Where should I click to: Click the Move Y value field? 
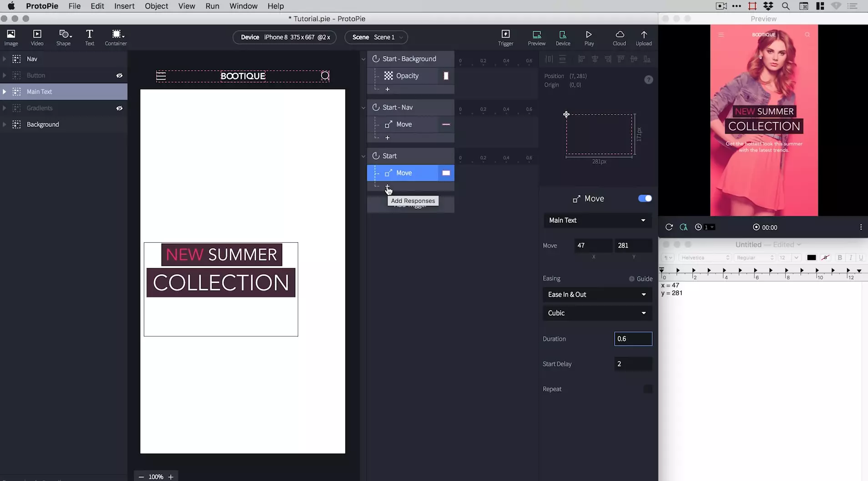tap(633, 245)
